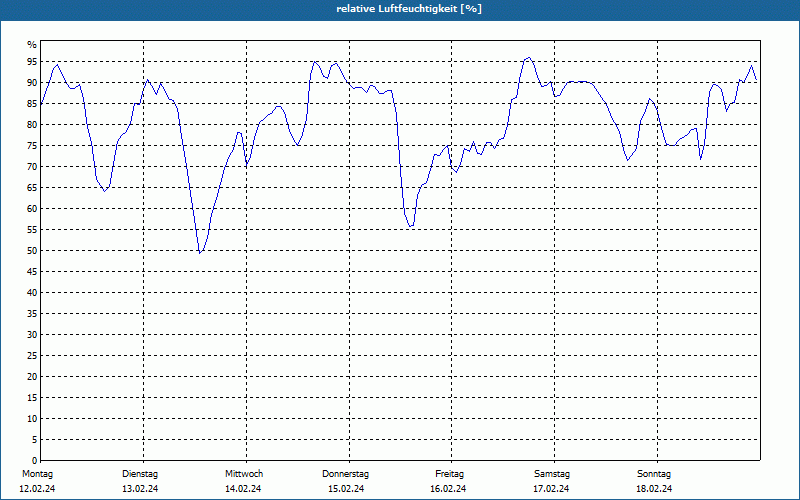Click the y-axis value '45'

pos(32,271)
